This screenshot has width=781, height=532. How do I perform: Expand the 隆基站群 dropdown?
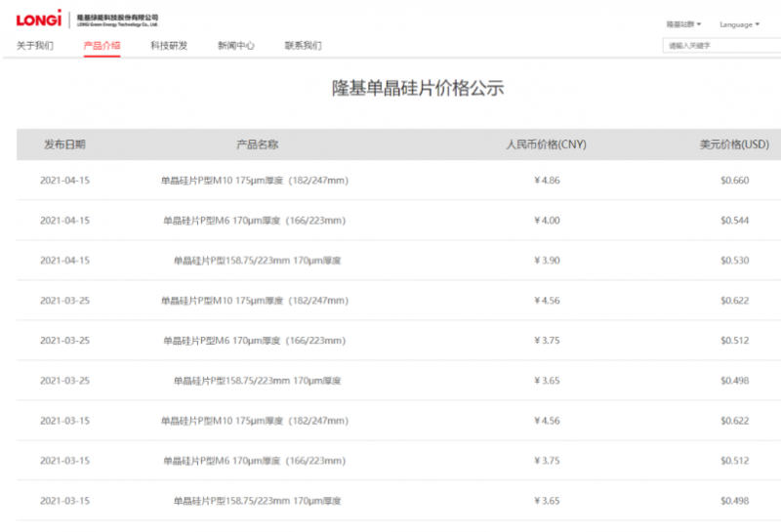(x=683, y=24)
